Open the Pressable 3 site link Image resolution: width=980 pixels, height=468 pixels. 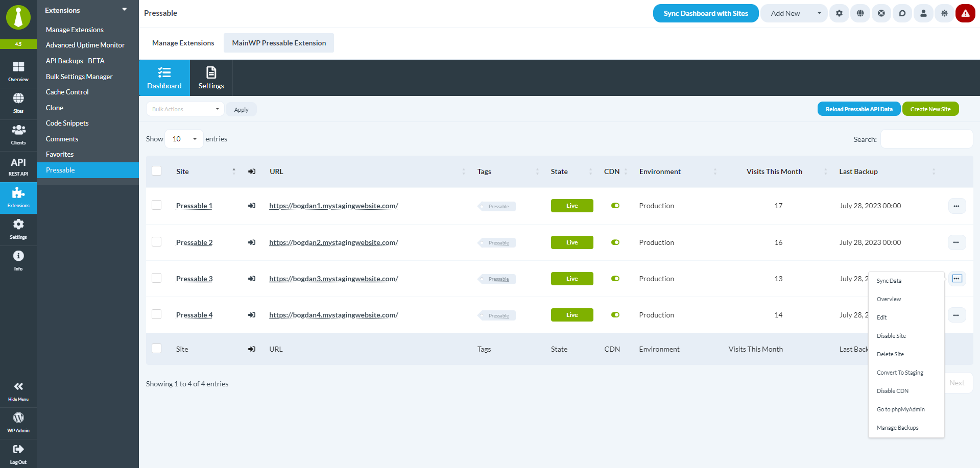(x=194, y=279)
